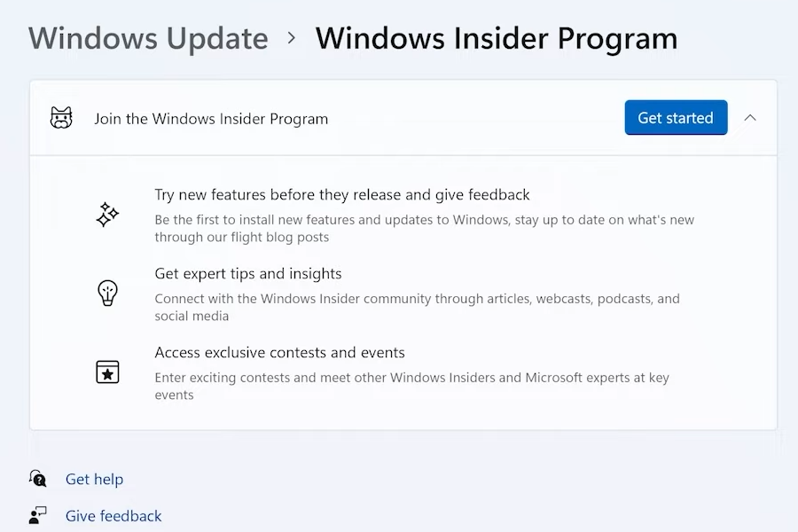
Task: Click the contests and events ticket icon
Action: coord(107,372)
